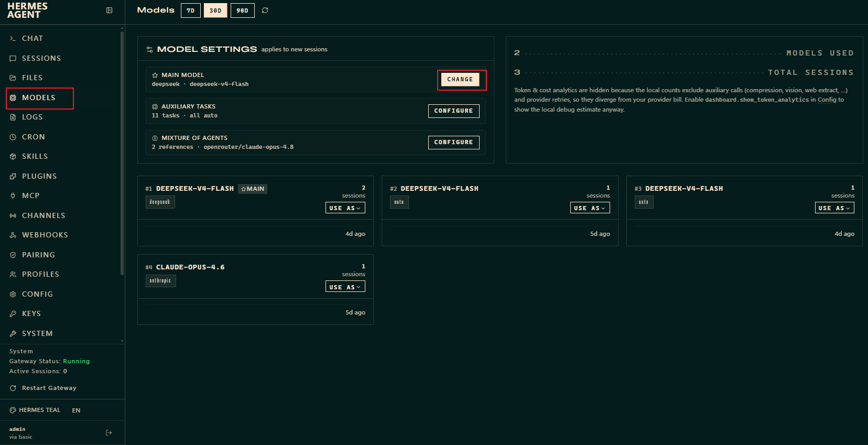Screen dimensions: 868x445
Task: Restart the Gateway
Action: [x=44, y=388]
